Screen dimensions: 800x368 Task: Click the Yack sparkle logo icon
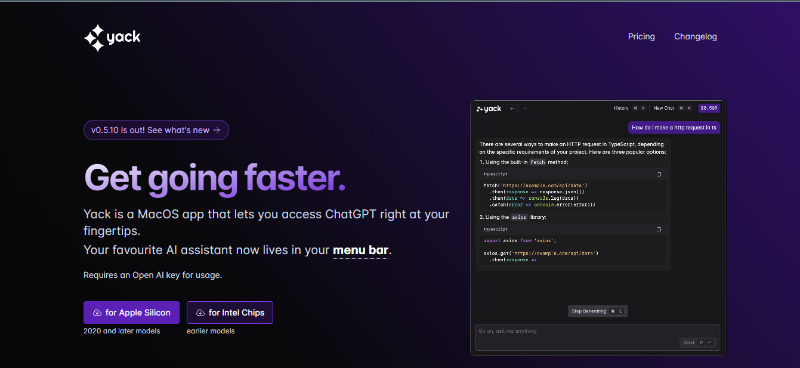click(x=94, y=38)
